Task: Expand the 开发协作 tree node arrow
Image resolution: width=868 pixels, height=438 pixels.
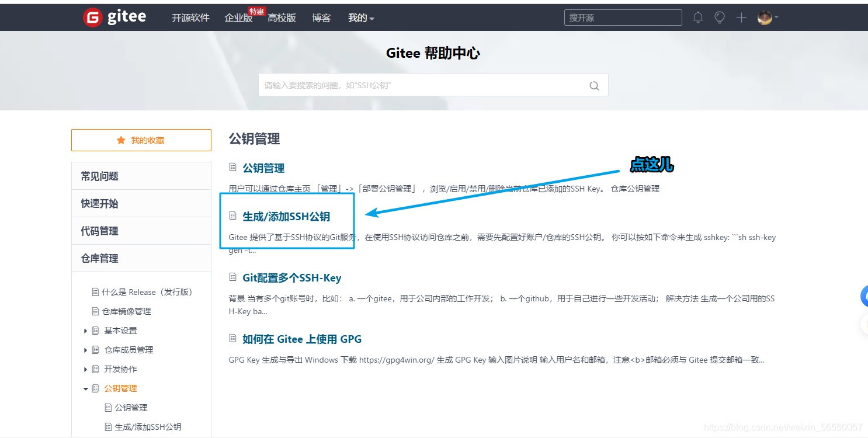Action: 86,370
